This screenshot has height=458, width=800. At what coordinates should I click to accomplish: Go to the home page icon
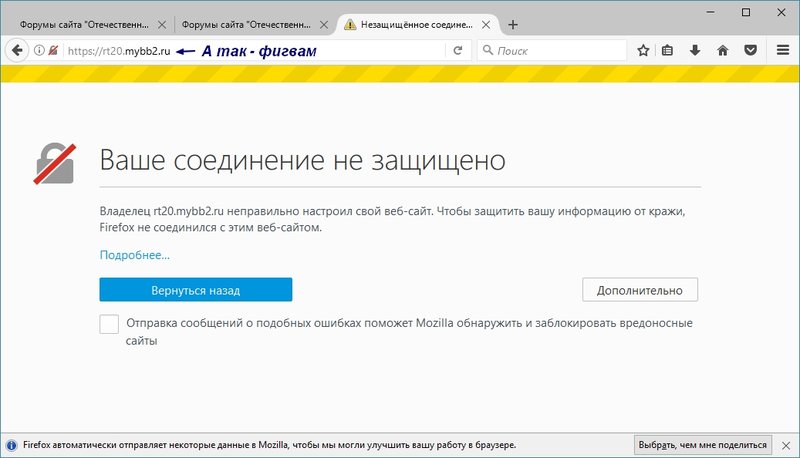(722, 50)
